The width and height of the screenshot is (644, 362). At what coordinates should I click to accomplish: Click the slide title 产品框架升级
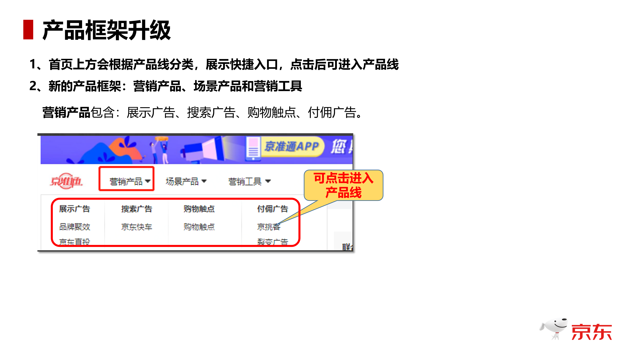[107, 30]
